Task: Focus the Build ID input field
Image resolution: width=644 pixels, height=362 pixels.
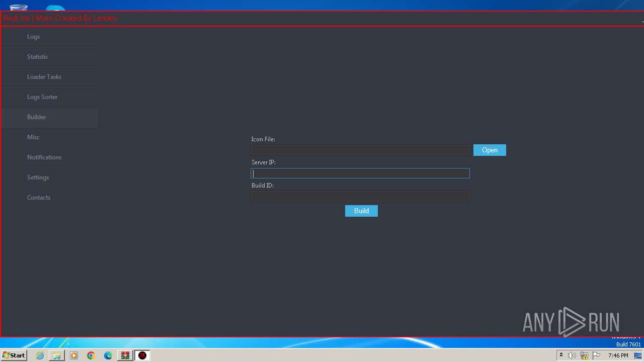Action: (x=360, y=197)
